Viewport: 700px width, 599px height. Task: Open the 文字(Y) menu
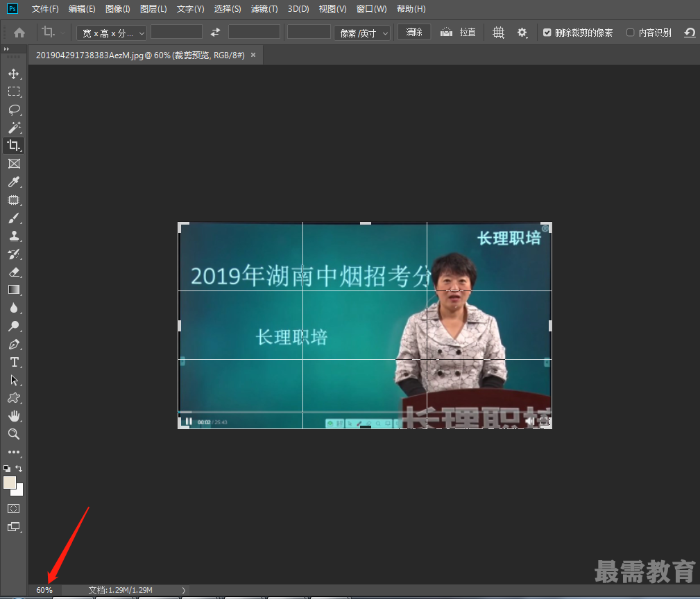[190, 9]
